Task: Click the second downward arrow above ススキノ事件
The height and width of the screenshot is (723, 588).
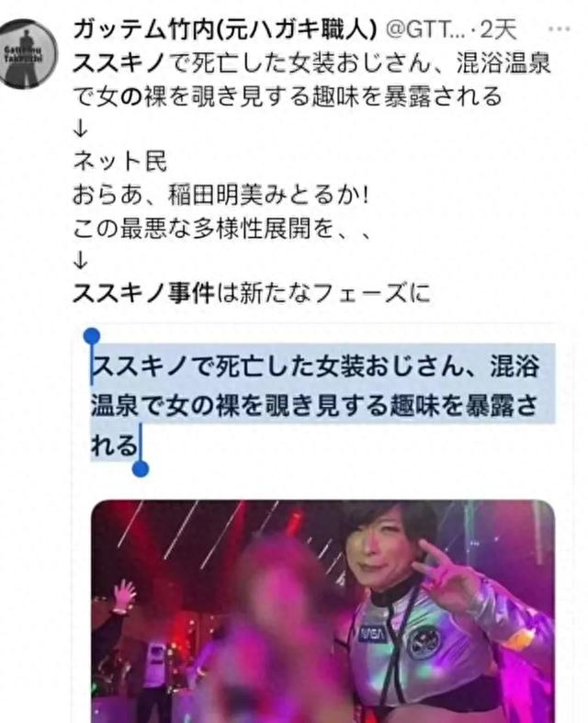Action: tap(80, 261)
